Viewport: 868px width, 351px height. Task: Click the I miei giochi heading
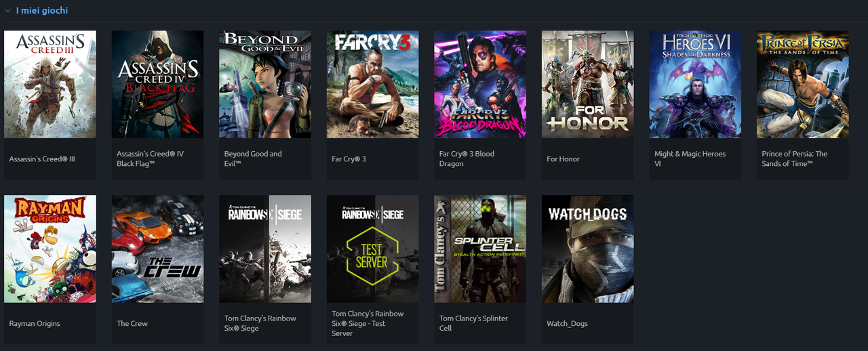pos(42,11)
